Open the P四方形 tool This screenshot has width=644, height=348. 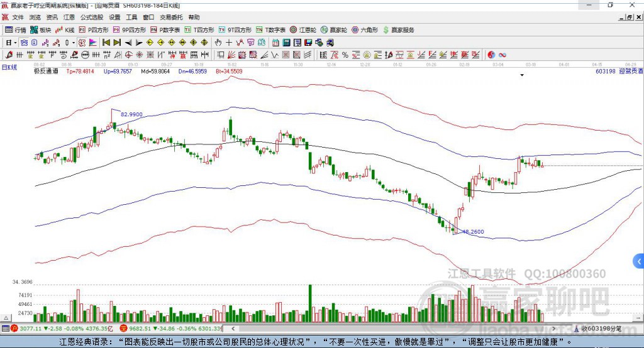click(94, 30)
